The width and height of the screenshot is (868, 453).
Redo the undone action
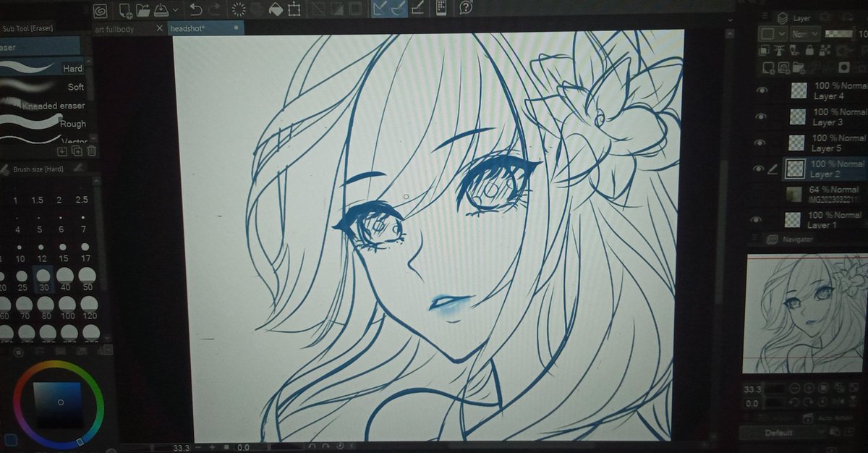[214, 9]
